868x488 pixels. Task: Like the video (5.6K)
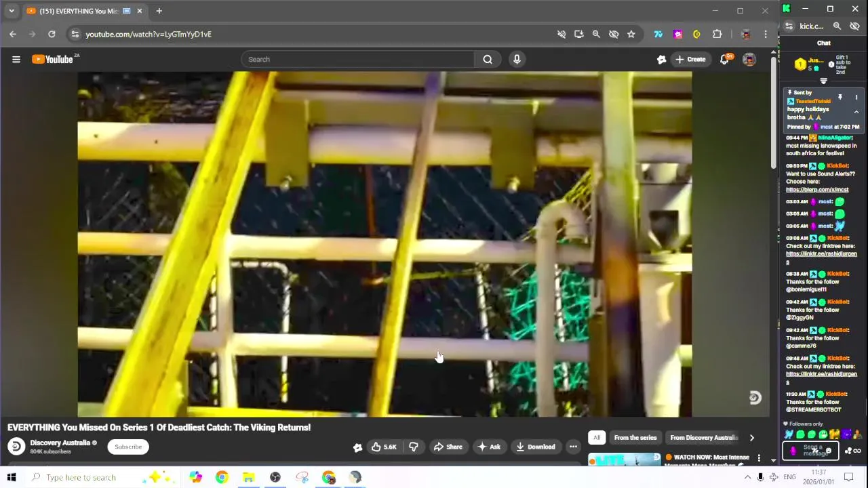pyautogui.click(x=383, y=447)
